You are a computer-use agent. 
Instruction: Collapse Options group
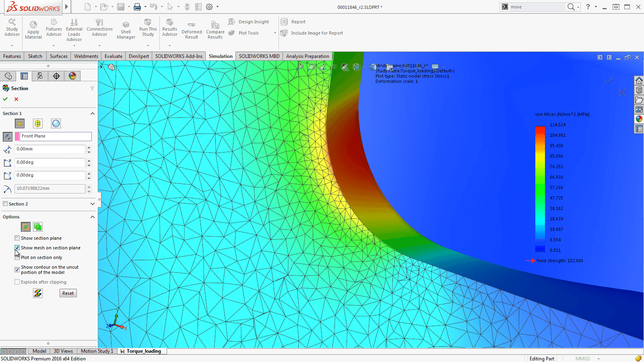[x=93, y=217]
